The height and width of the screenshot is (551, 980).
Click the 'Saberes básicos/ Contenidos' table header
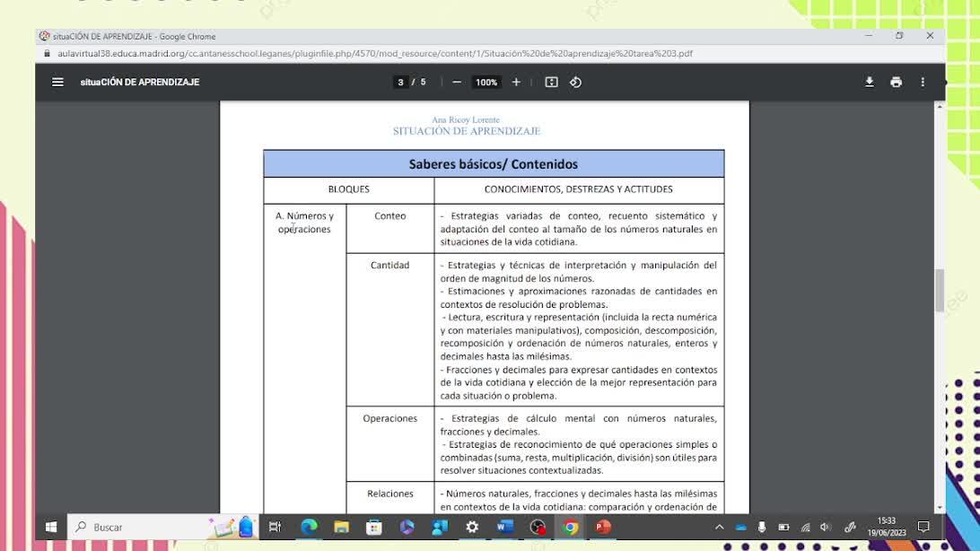point(494,163)
